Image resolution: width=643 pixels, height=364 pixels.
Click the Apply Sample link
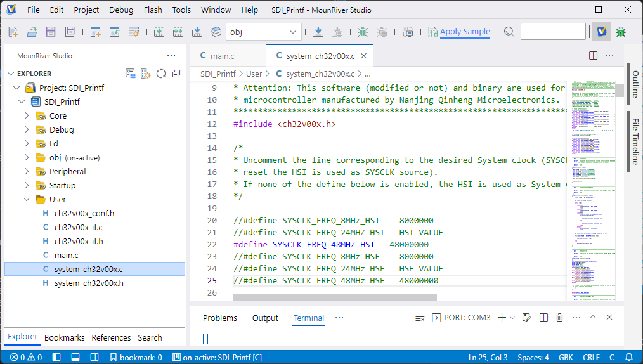coord(465,32)
